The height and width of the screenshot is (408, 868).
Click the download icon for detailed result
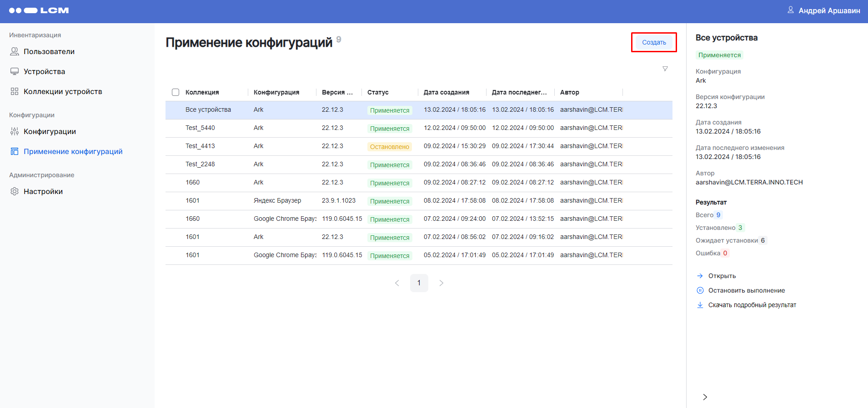point(700,305)
